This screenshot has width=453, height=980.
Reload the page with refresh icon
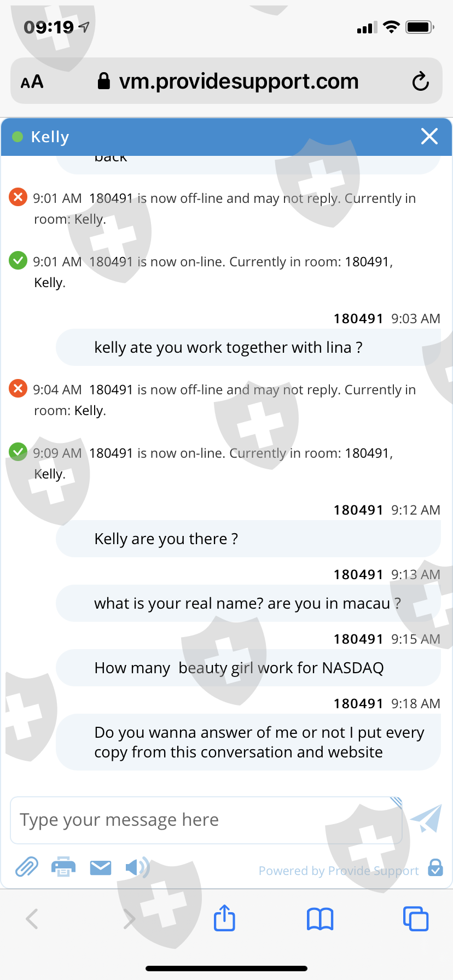tap(420, 81)
